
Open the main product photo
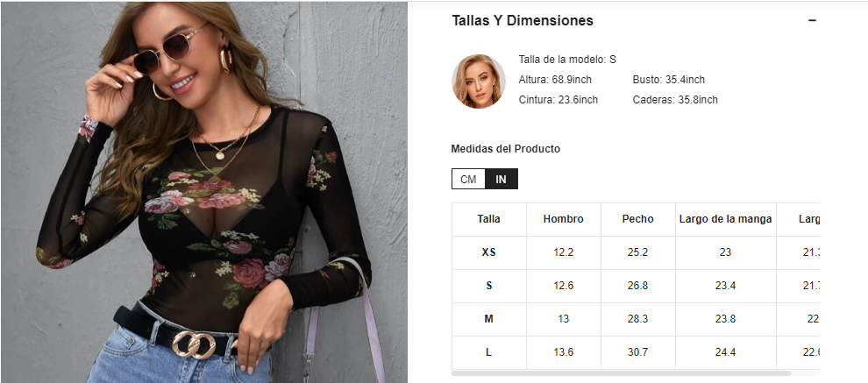click(203, 191)
